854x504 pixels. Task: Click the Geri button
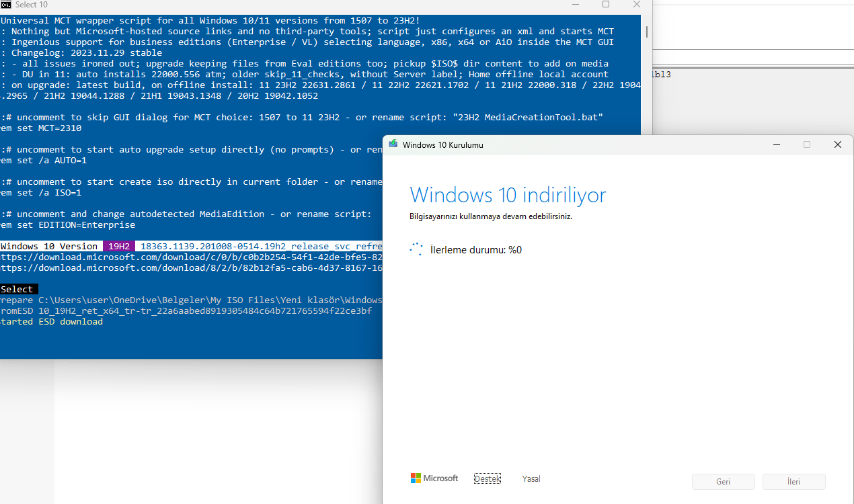724,482
